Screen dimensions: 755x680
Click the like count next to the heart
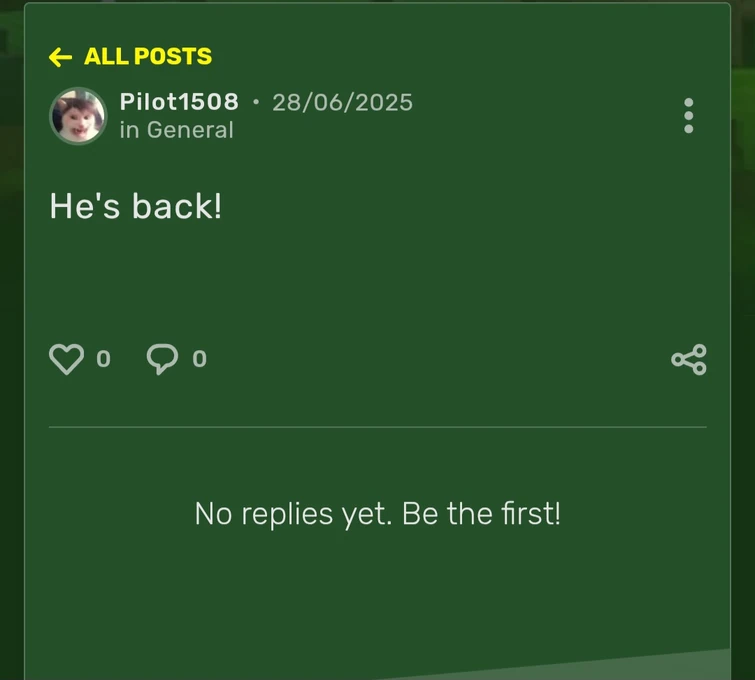(104, 359)
